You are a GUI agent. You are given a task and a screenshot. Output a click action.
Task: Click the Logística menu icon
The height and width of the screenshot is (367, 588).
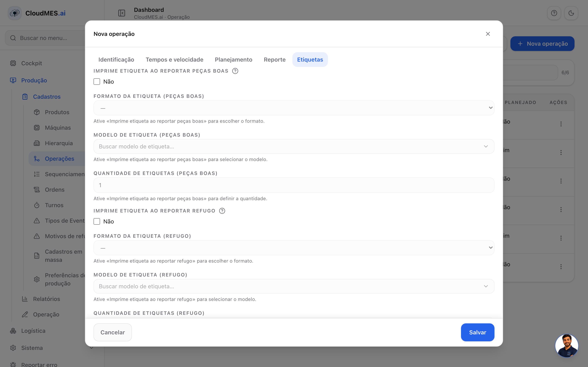(13, 331)
